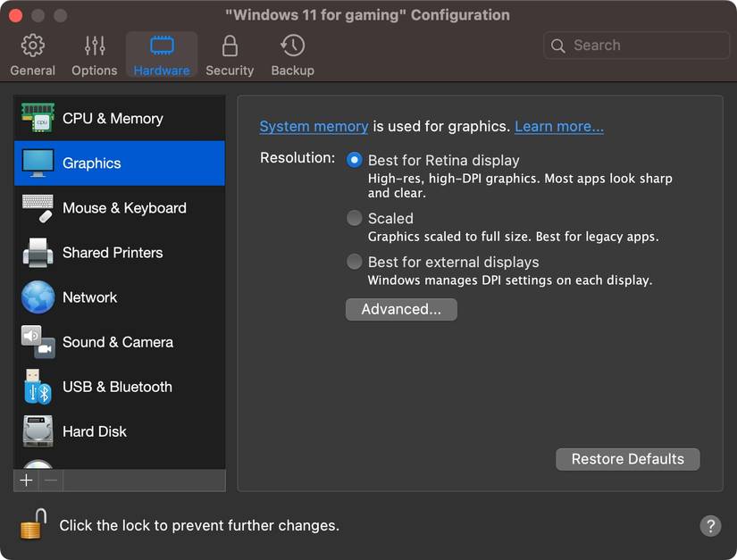Click the lock hint text
The height and width of the screenshot is (560, 737).
pos(199,525)
